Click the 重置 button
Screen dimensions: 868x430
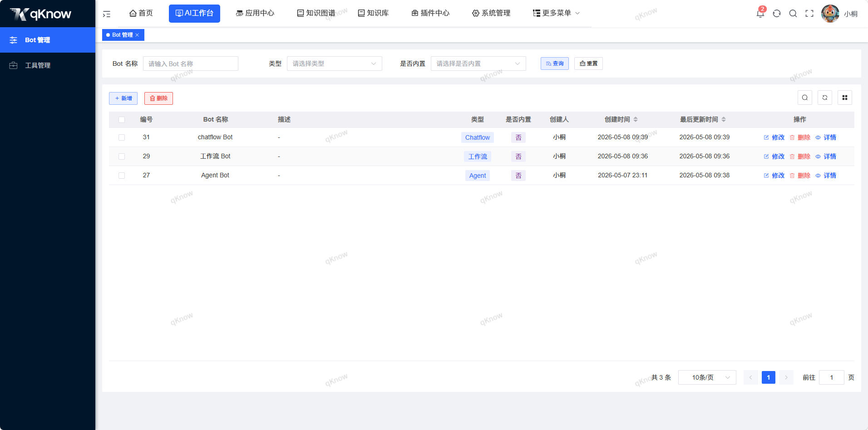(x=588, y=64)
